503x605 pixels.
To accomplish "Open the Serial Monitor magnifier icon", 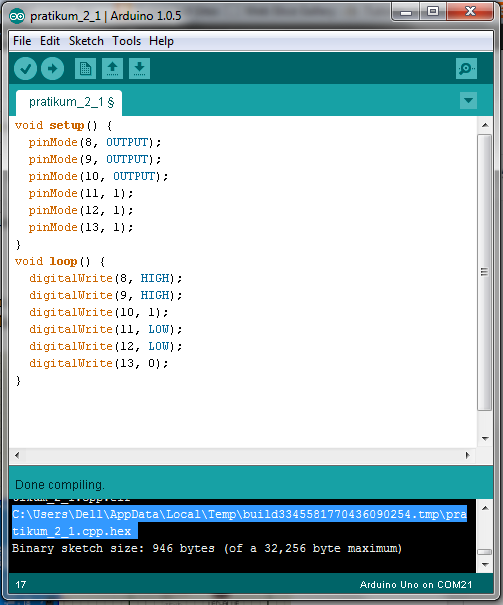I will [x=466, y=69].
